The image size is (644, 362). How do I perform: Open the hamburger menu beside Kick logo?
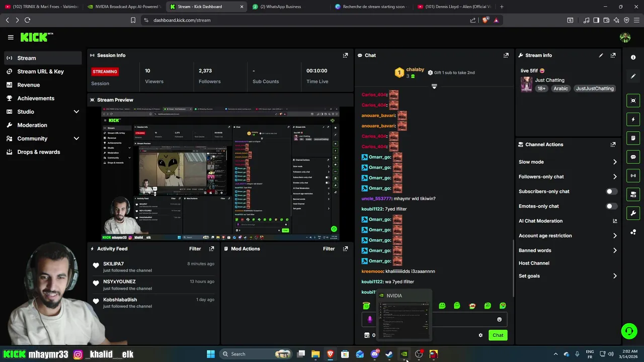click(11, 37)
